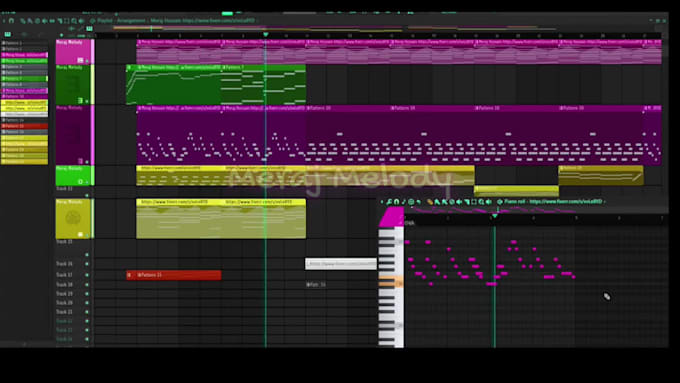Select the yellow Meraj Melody track header
Viewport: 680px width, 383px height.
point(73,219)
